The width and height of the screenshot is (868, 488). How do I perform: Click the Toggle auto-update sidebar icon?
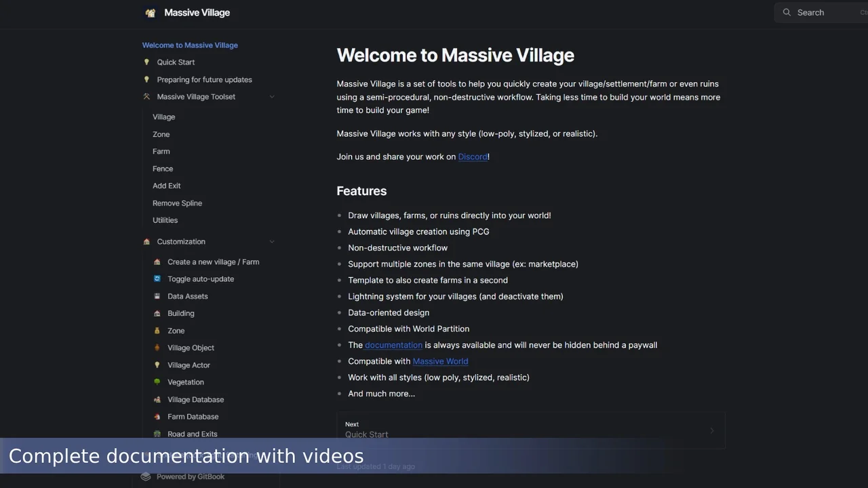click(x=157, y=279)
